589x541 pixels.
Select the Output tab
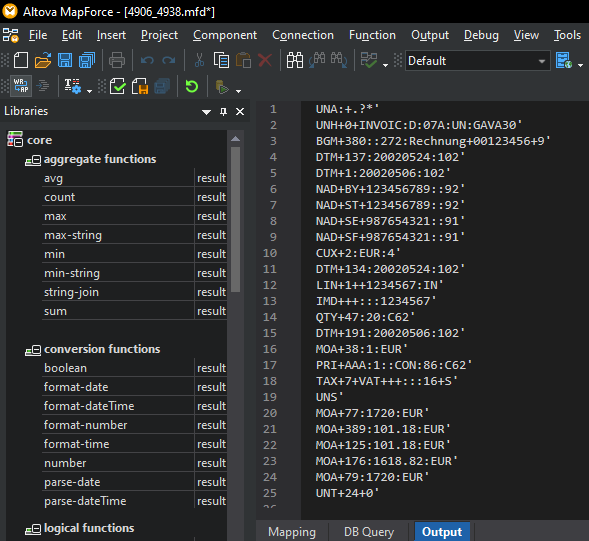[442, 532]
